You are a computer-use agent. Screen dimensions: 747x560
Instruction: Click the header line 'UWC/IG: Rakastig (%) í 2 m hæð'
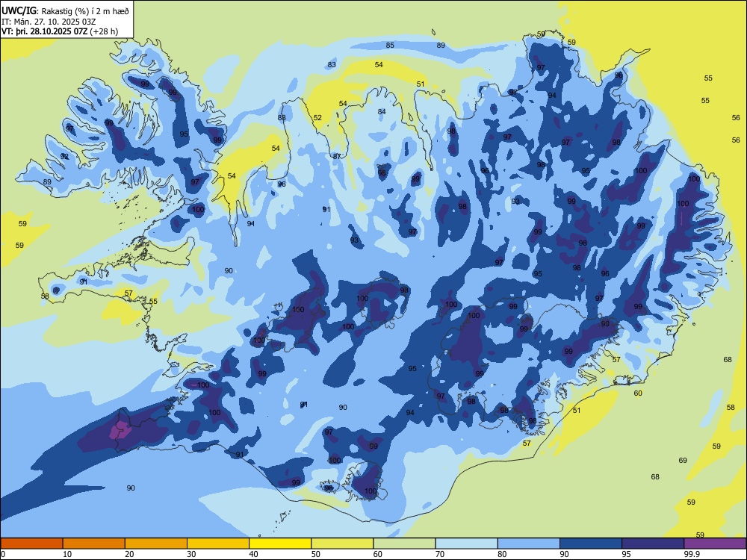[65, 10]
